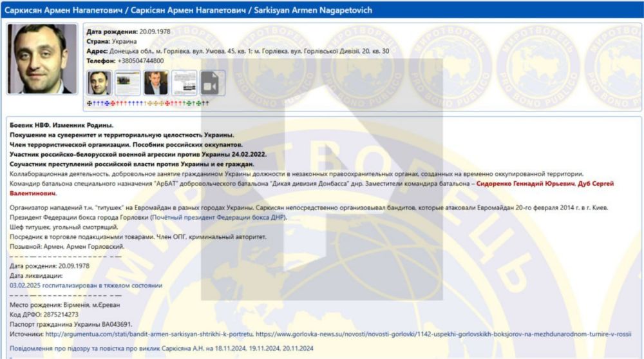
Task: Click the large play arrow overlay
Action: (322, 187)
